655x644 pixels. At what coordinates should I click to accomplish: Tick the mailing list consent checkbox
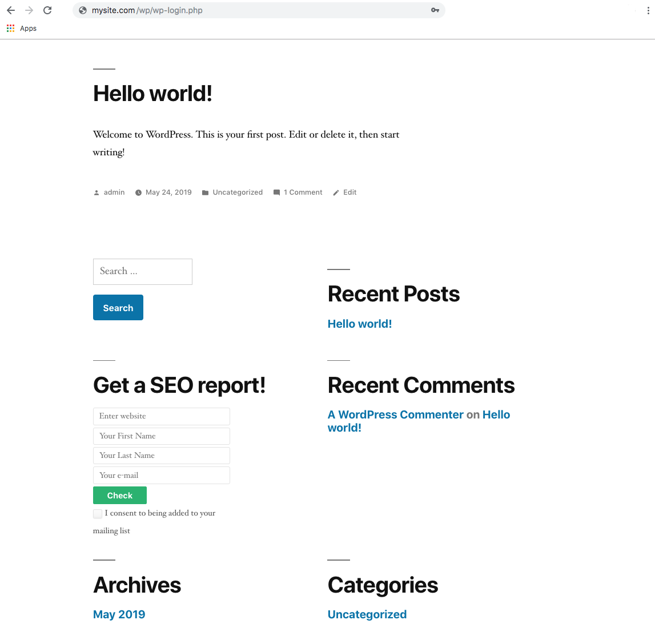click(x=98, y=514)
